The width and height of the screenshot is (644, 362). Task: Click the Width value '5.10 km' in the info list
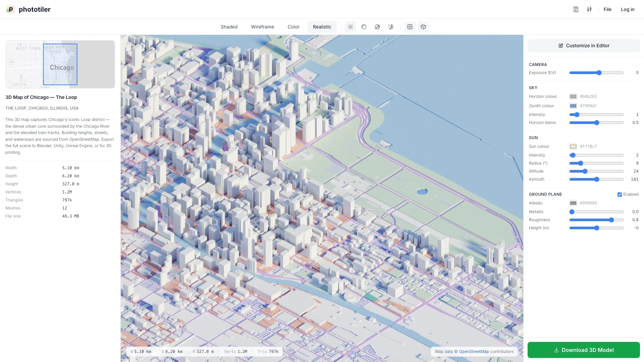[71, 168]
